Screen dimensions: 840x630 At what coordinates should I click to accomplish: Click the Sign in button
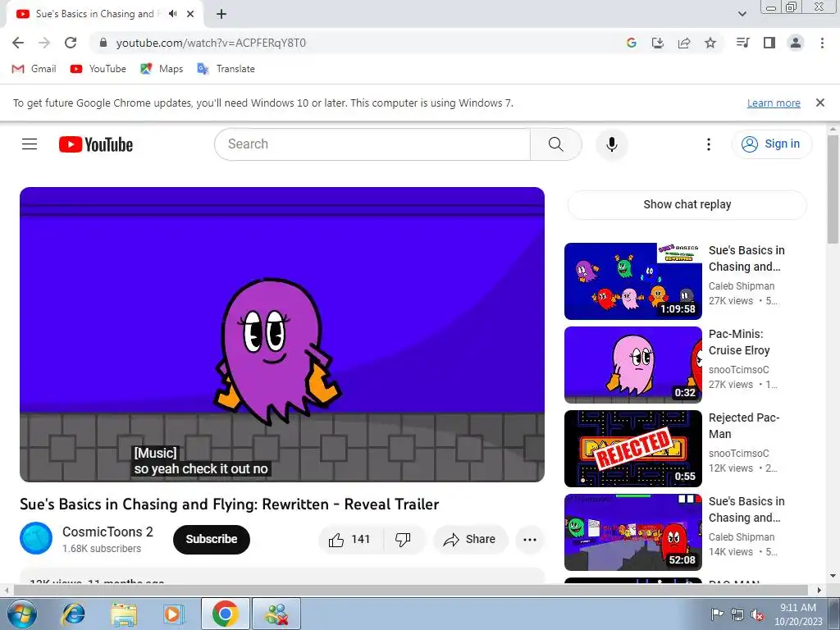coord(771,144)
